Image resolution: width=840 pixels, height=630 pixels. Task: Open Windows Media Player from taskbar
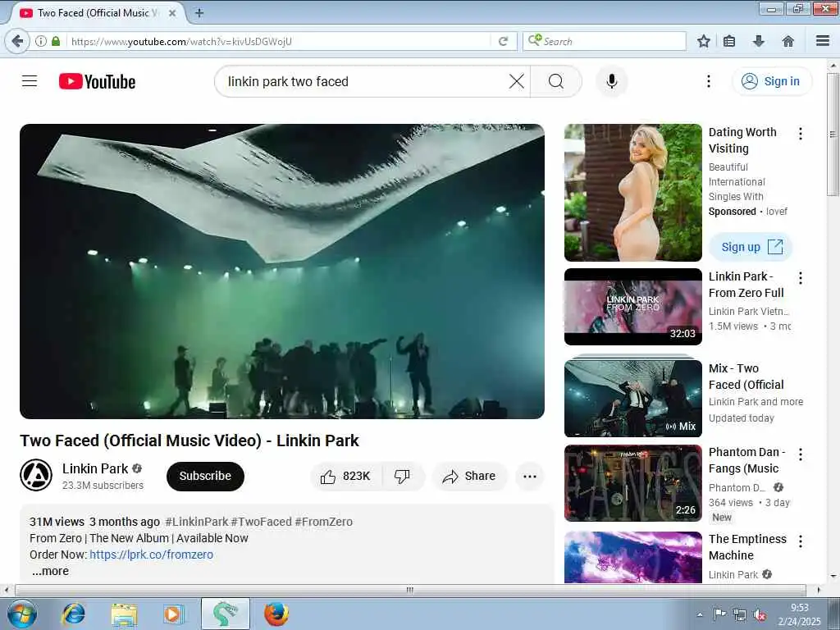click(174, 614)
